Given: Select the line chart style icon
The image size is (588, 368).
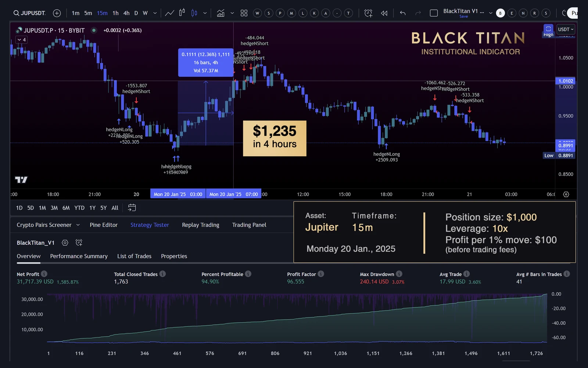Looking at the screenshot, I should (169, 13).
